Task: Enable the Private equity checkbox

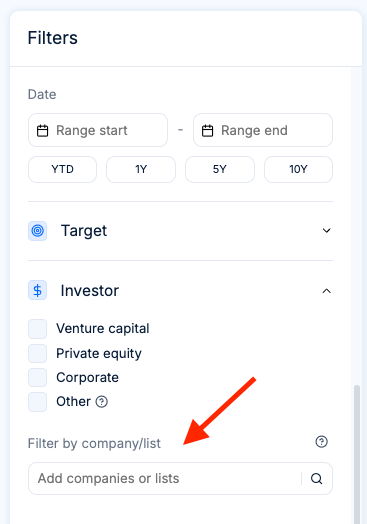Action: (x=37, y=354)
